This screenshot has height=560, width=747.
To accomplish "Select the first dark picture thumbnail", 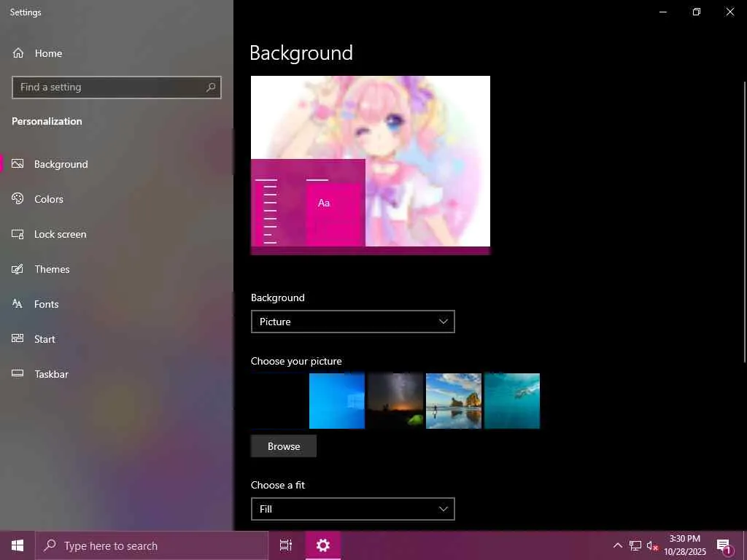I will point(279,401).
